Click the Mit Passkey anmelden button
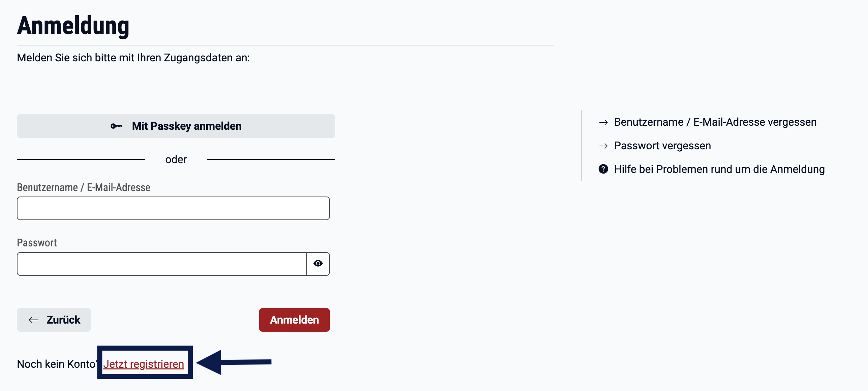868x391 pixels. [186, 126]
